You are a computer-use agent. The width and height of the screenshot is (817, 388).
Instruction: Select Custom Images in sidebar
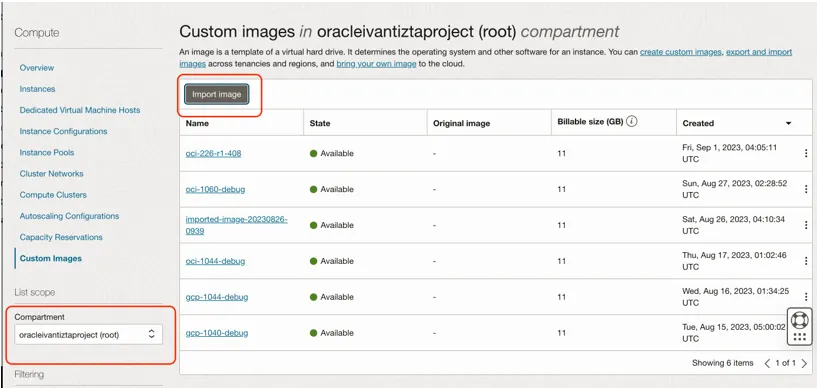51,258
